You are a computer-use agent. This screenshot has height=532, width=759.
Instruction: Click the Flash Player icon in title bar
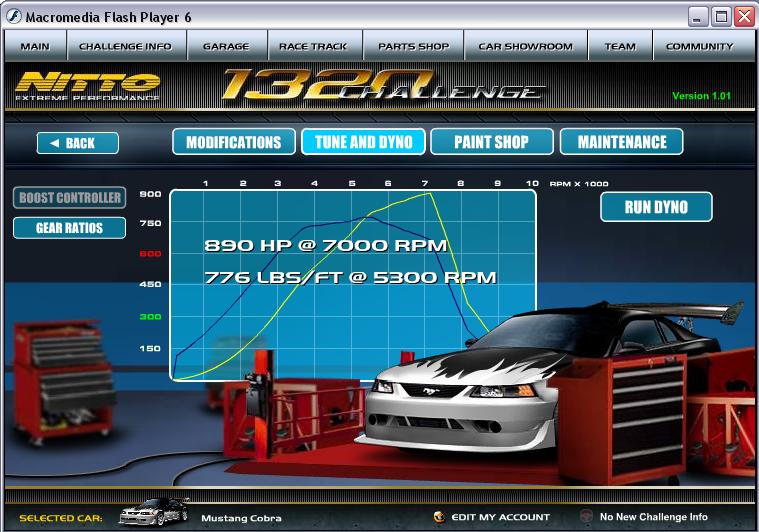click(x=14, y=16)
